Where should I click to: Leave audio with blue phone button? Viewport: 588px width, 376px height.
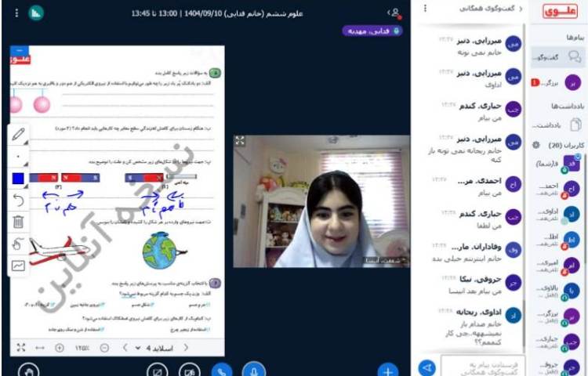click(x=222, y=370)
